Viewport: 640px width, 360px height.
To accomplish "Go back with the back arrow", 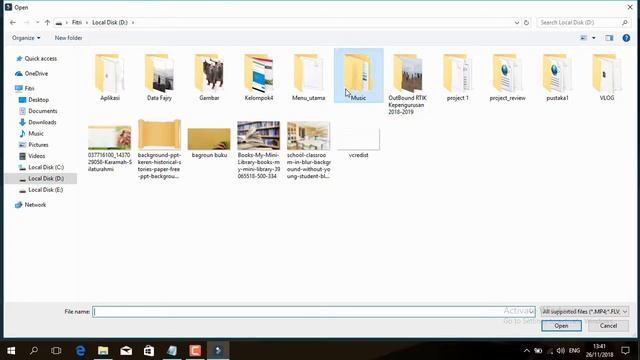I will [13, 22].
